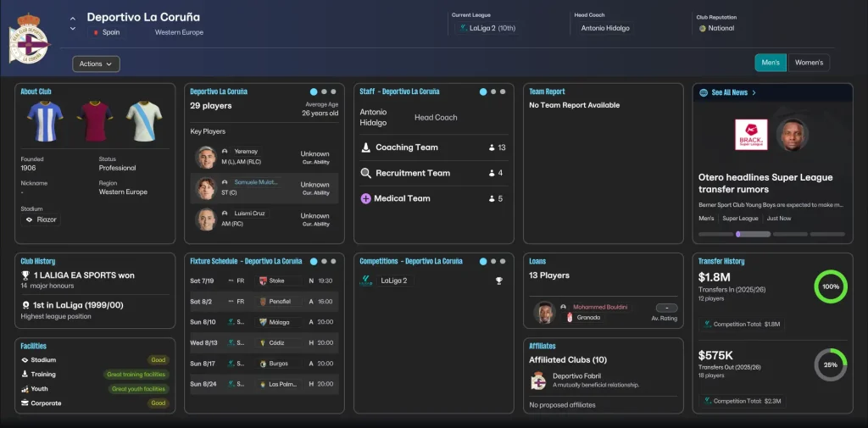Open Mohammed Bouldini name link
Image resolution: width=868 pixels, height=428 pixels.
click(602, 307)
